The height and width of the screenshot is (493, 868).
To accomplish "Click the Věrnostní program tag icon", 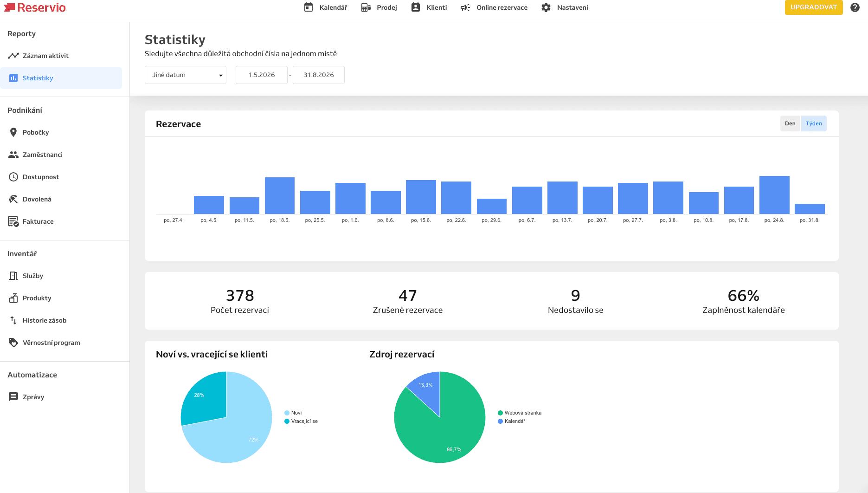I will pyautogui.click(x=13, y=343).
